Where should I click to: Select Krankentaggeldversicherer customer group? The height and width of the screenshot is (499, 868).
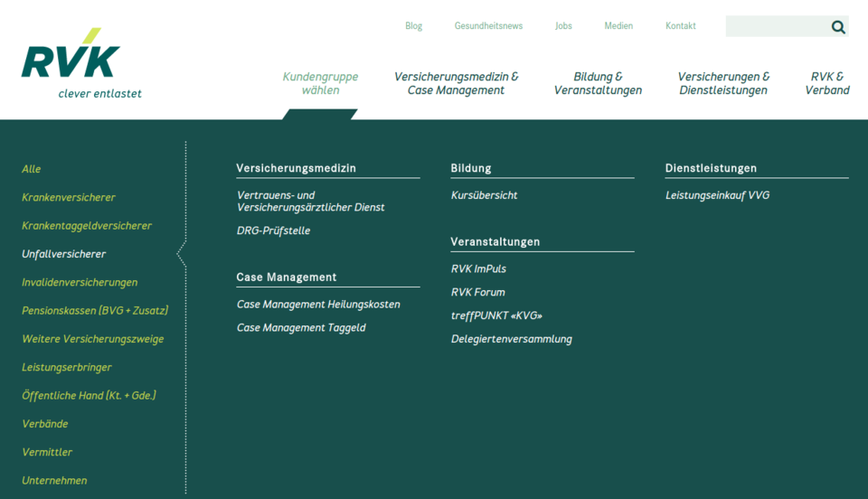[x=87, y=226]
